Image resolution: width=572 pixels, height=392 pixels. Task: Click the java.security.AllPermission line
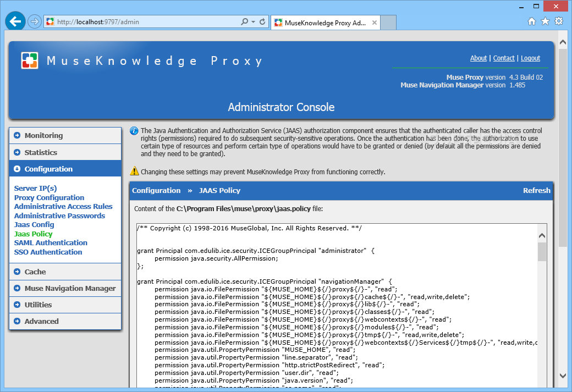(216, 258)
